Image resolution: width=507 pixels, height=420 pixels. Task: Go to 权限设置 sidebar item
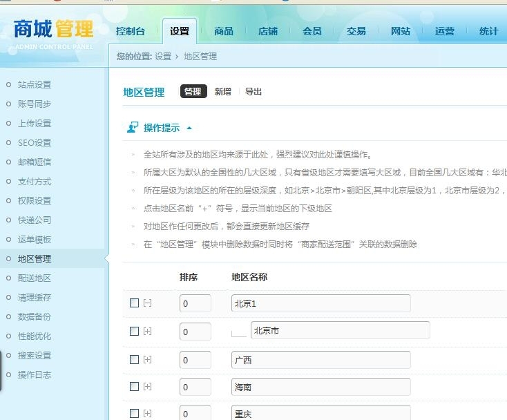(35, 201)
